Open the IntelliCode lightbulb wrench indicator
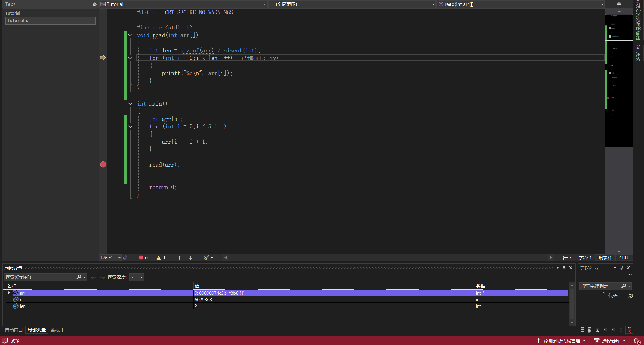The width and height of the screenshot is (644, 345). pyautogui.click(x=125, y=258)
